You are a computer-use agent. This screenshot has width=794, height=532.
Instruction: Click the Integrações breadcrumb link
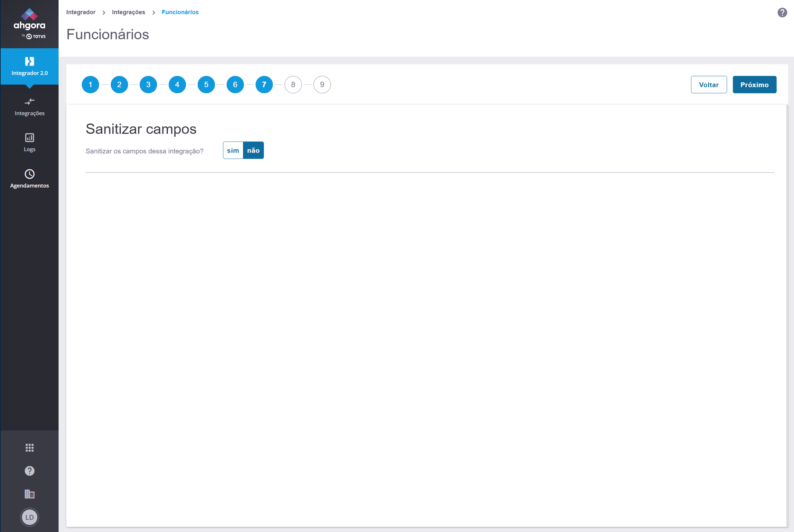(128, 12)
